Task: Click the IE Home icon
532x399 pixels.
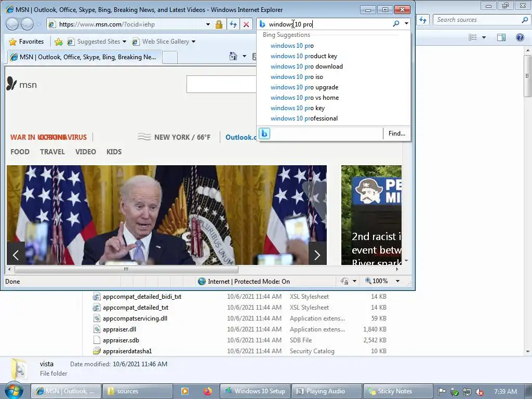Action: (233, 56)
